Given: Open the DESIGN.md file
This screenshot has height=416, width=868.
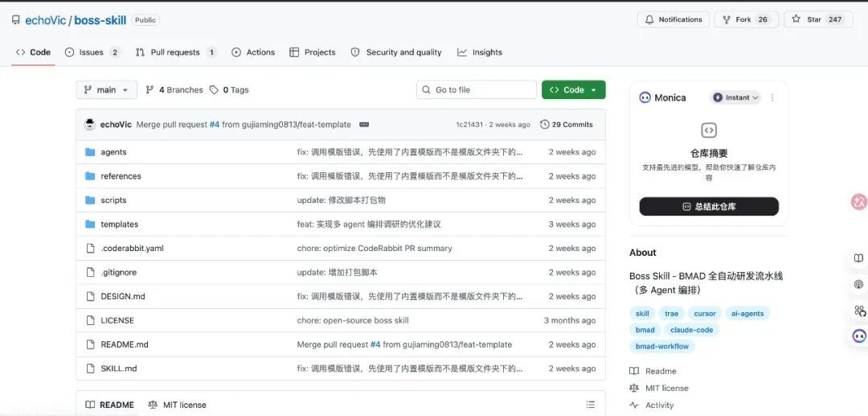Looking at the screenshot, I should pyautogui.click(x=123, y=296).
